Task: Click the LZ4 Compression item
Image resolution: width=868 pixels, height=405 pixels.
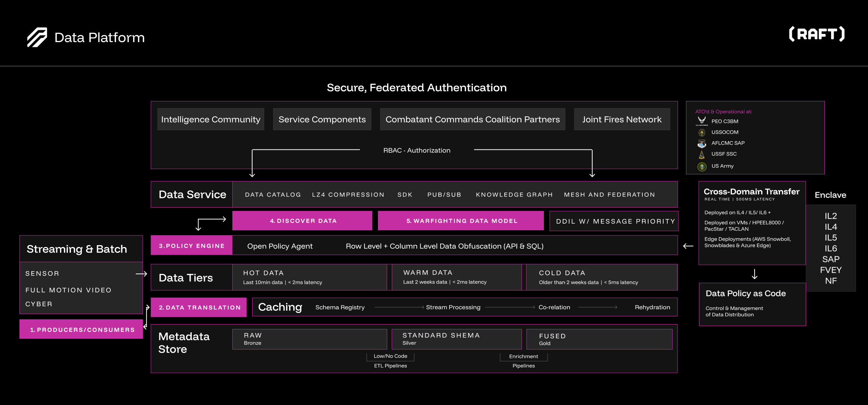Action: [x=348, y=194]
